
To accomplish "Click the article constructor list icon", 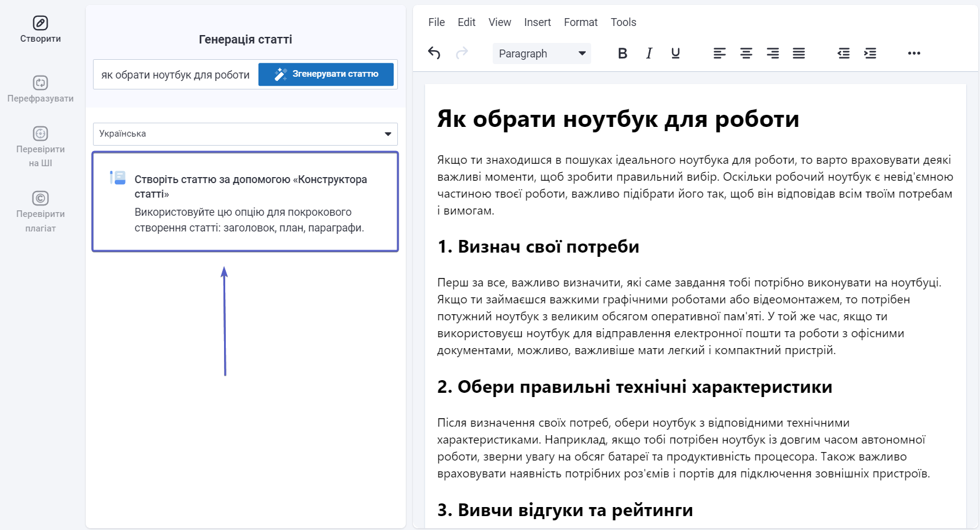I will (x=118, y=178).
